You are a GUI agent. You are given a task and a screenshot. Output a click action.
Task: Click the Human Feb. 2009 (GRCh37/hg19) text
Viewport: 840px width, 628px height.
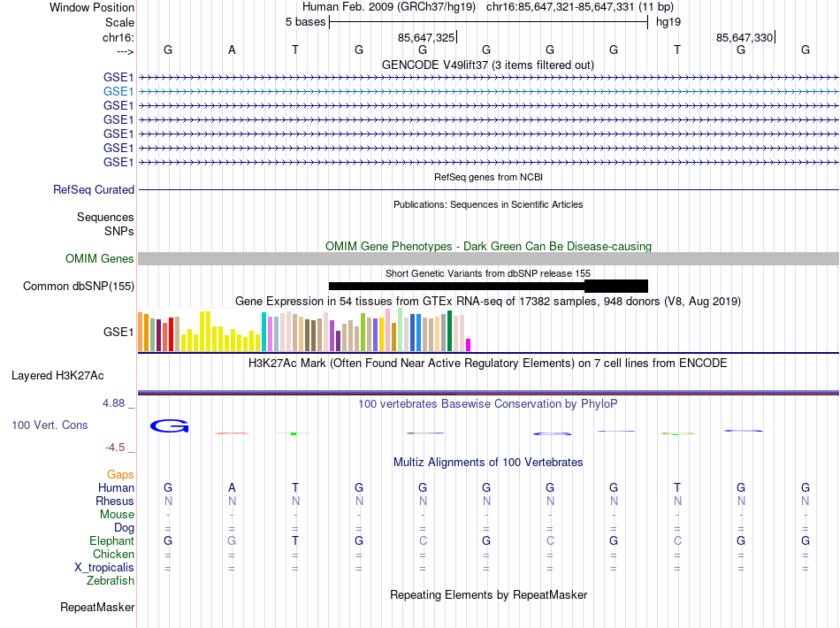click(389, 7)
